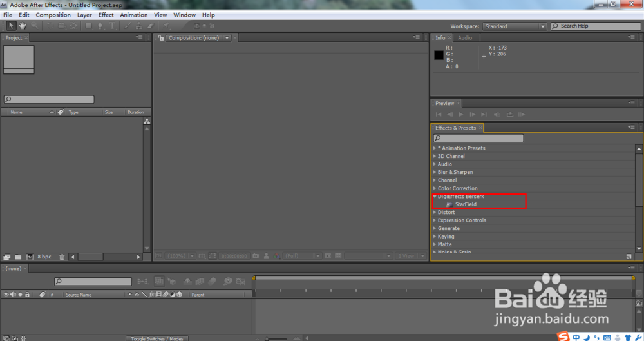Click the Graph Editor icon in timeline
The image size is (644, 341).
[x=241, y=281]
